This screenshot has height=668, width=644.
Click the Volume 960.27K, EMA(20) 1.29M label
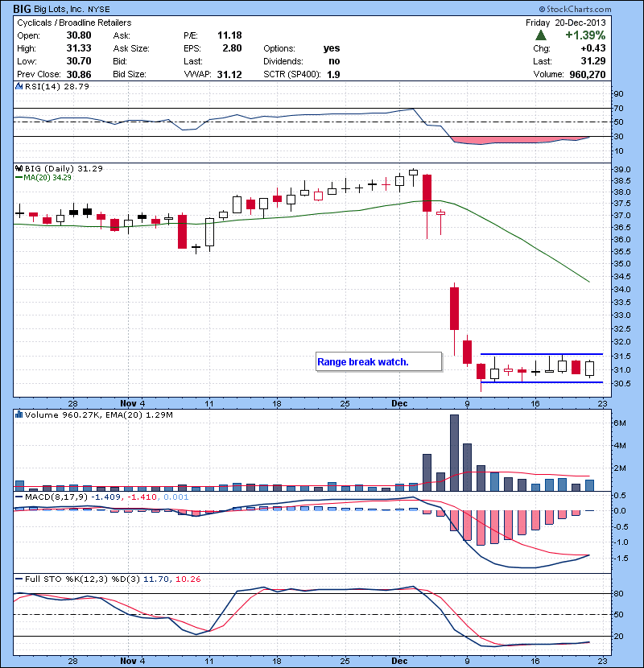point(99,414)
